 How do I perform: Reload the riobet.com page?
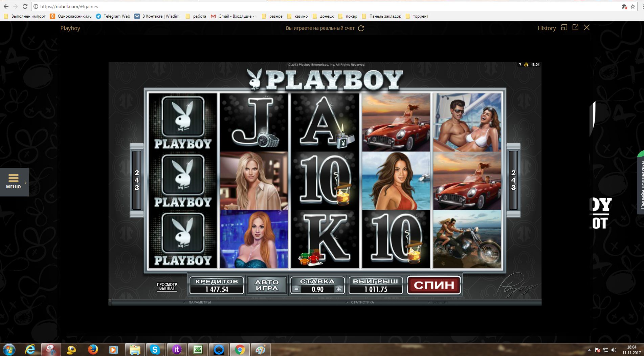(x=25, y=6)
